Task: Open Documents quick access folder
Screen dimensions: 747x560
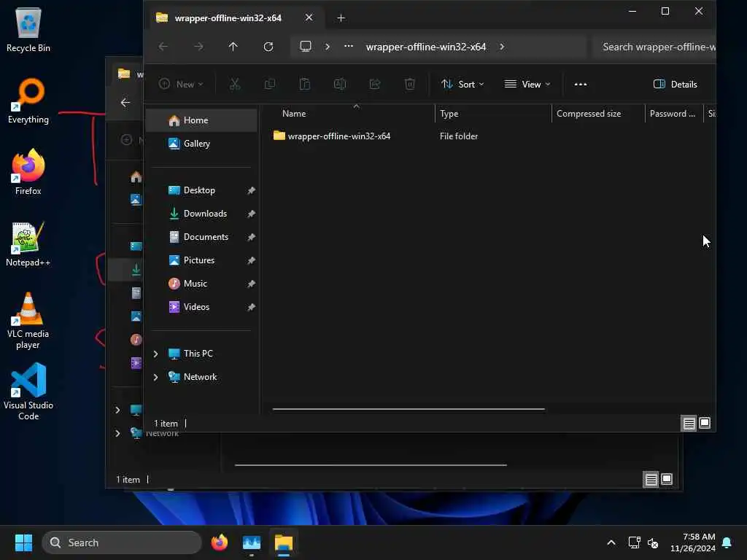Action: pyautogui.click(x=201, y=237)
